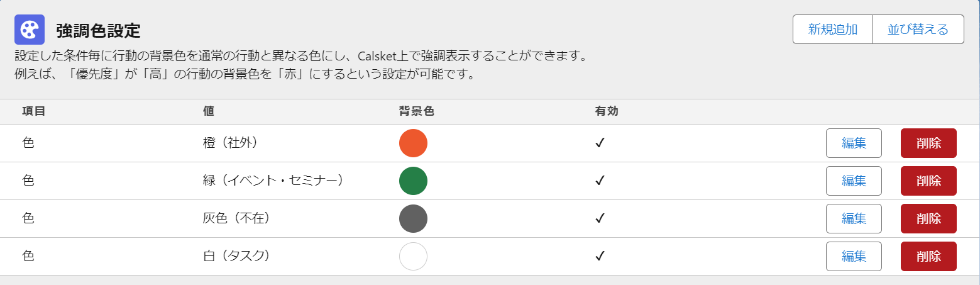Click 新規追加 to add a highlight color
Screen dimensions: 980x285
833,30
